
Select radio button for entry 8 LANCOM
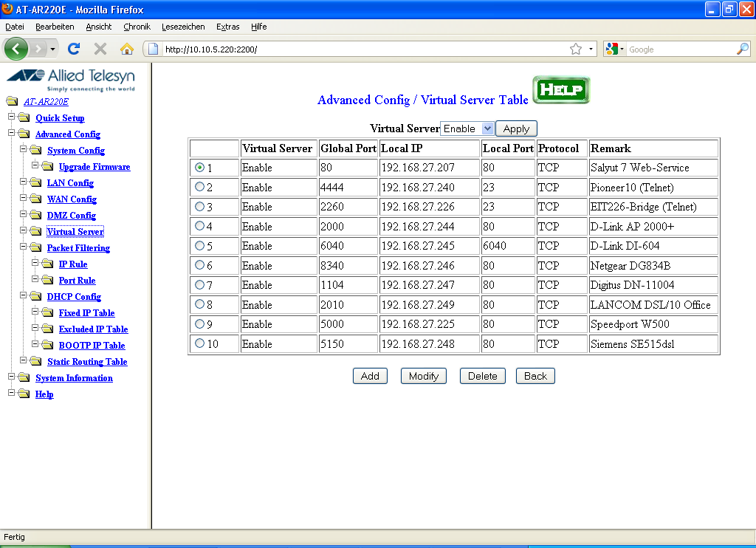(199, 304)
